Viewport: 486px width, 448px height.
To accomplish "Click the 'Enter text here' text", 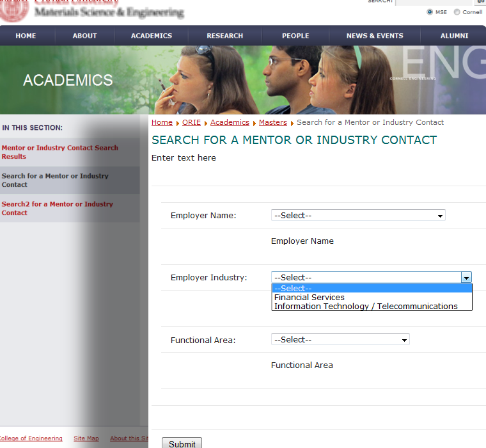I will pos(184,158).
